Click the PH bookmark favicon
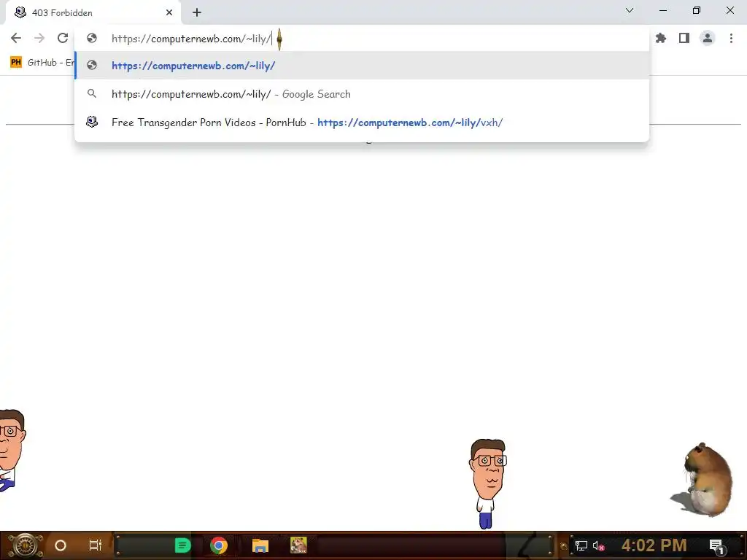747x560 pixels. point(16,63)
